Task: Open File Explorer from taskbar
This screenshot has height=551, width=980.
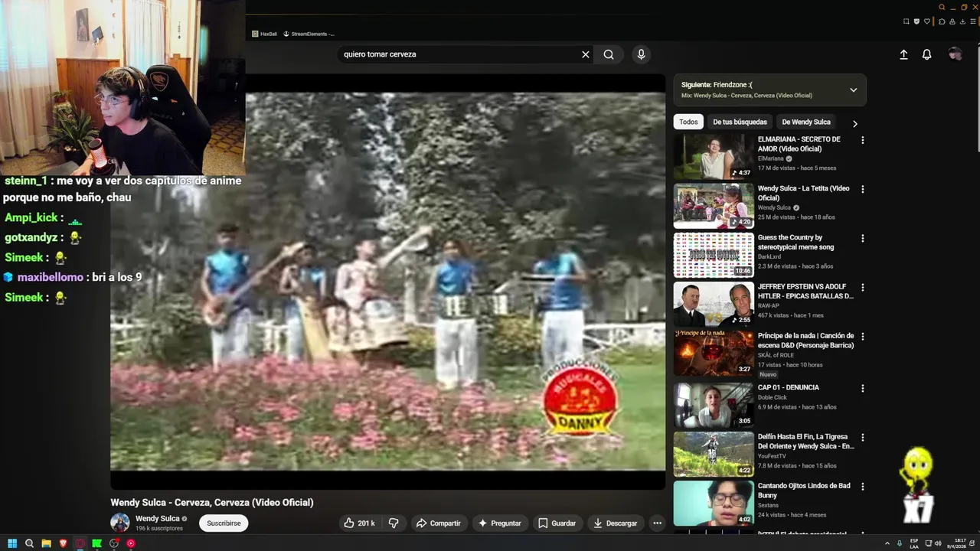Action: click(46, 543)
